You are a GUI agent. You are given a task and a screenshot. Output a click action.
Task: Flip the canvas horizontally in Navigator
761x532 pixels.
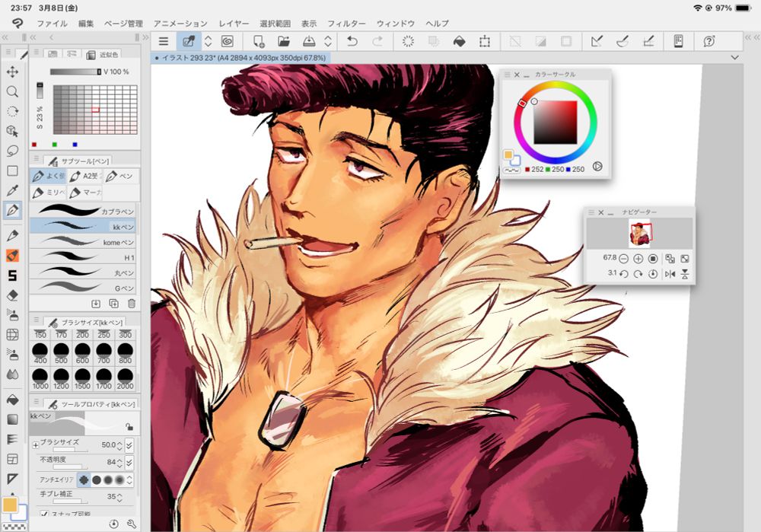pyautogui.click(x=670, y=273)
